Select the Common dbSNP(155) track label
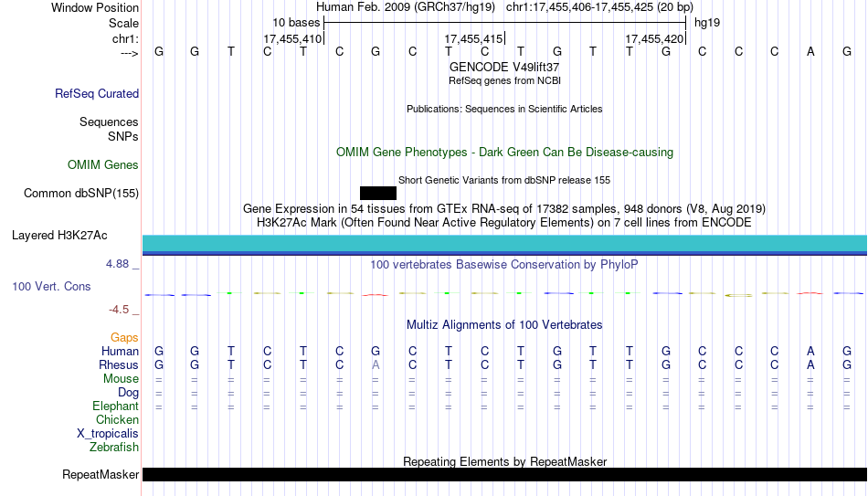 (x=81, y=194)
